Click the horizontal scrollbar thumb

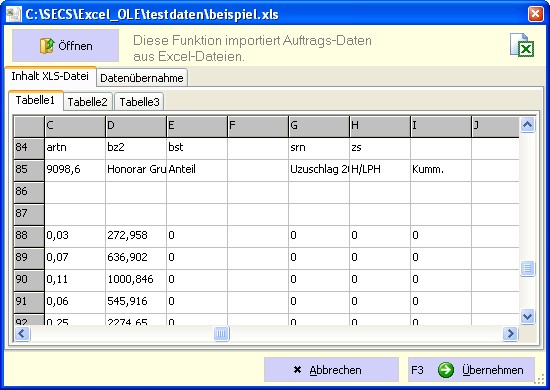tap(221, 333)
